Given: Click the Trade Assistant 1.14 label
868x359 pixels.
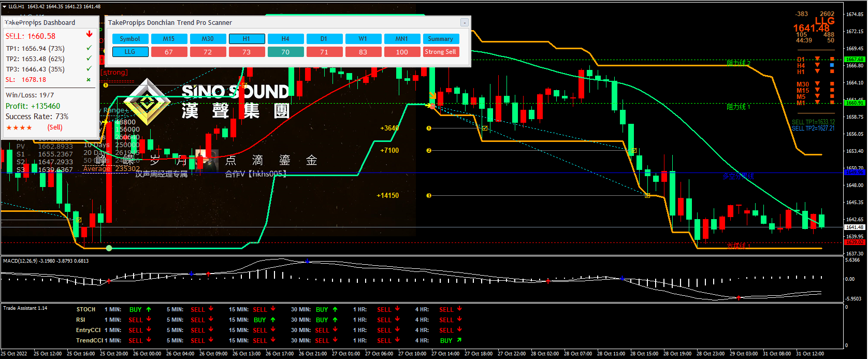Looking at the screenshot, I should click(x=25, y=308).
